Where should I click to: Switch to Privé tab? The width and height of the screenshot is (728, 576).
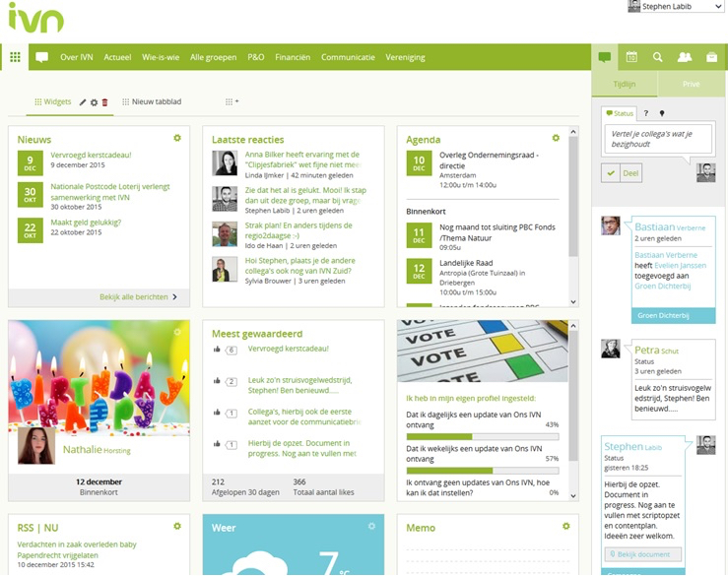692,84
